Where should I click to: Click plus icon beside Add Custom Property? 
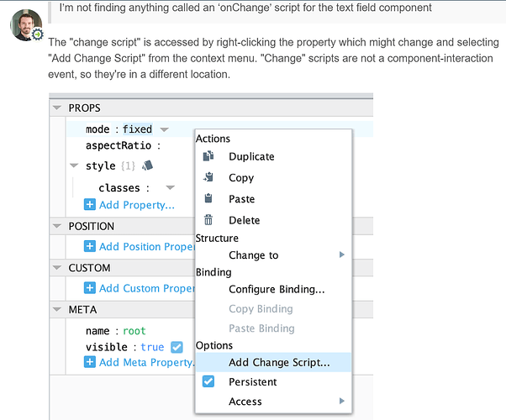click(90, 288)
